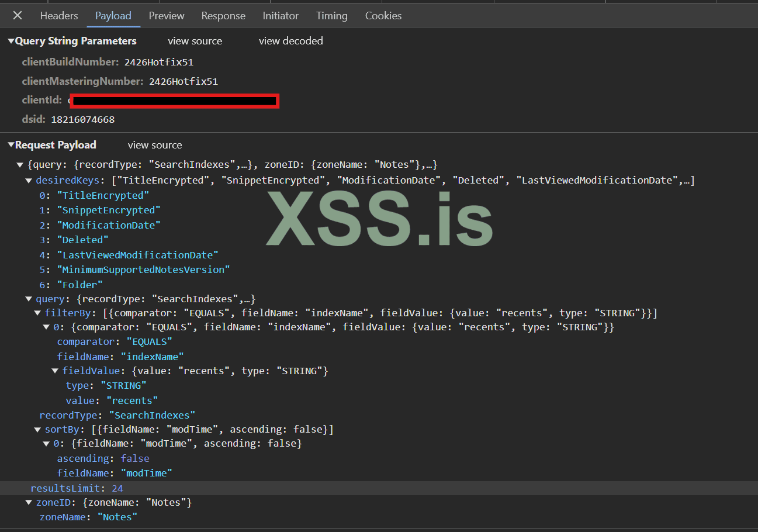Collapse the Request Payload section
Screen dimensions: 758x532
coord(11,146)
